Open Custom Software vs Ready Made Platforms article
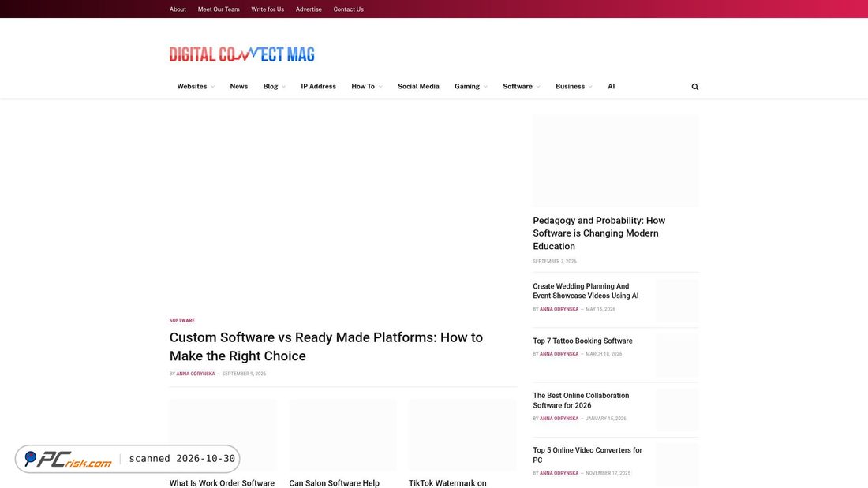868x488 pixels. pyautogui.click(x=326, y=346)
